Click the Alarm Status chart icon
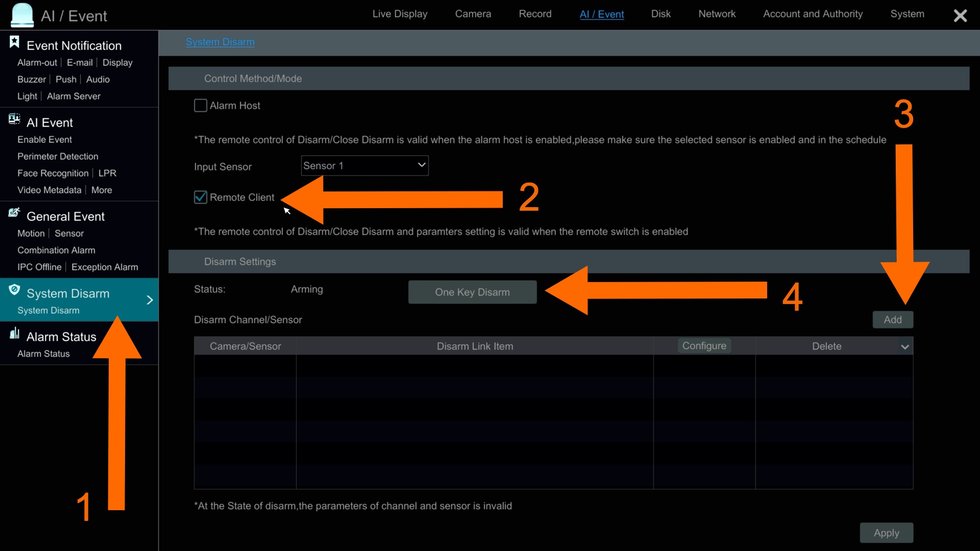The height and width of the screenshot is (551, 980). 14,333
